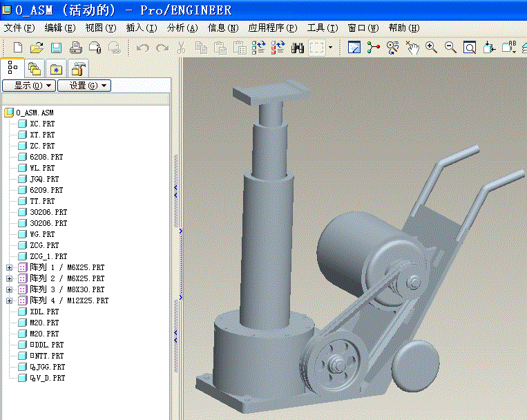Click the Open folder icon

pos(37,48)
